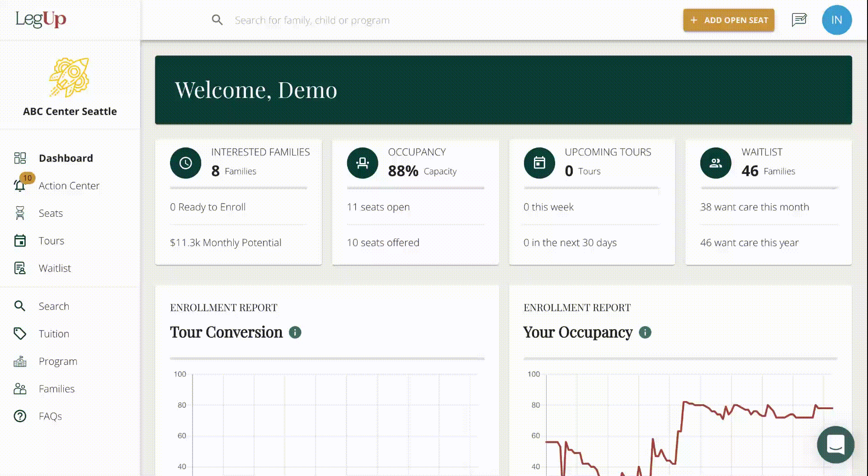Image resolution: width=868 pixels, height=476 pixels.
Task: Open Tuition menu item
Action: (54, 334)
